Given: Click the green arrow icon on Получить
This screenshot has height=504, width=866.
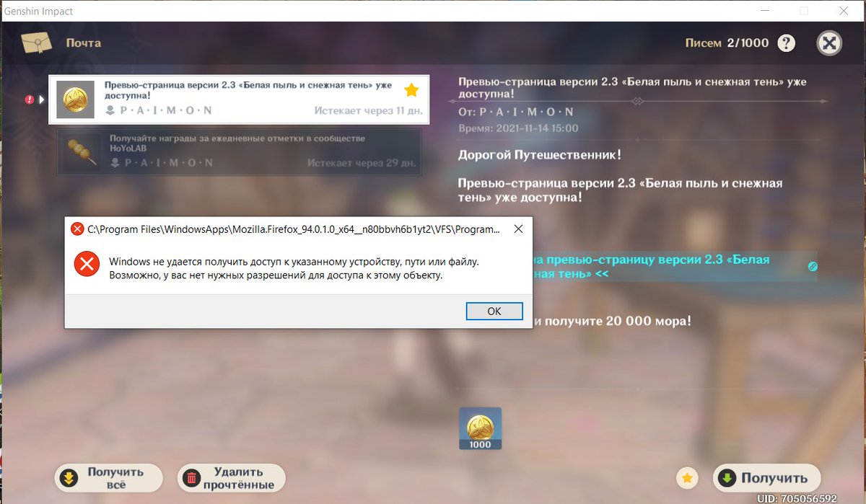Looking at the screenshot, I should (727, 478).
